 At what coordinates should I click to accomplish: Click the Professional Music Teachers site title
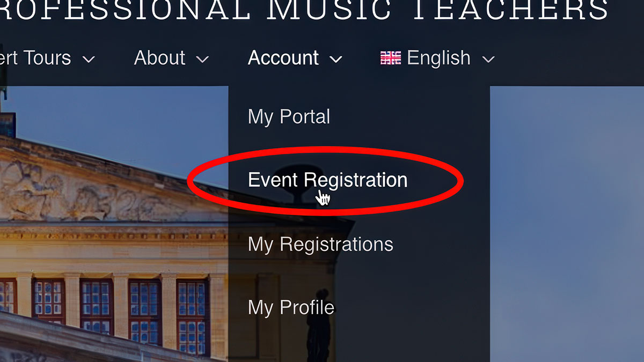point(304,11)
